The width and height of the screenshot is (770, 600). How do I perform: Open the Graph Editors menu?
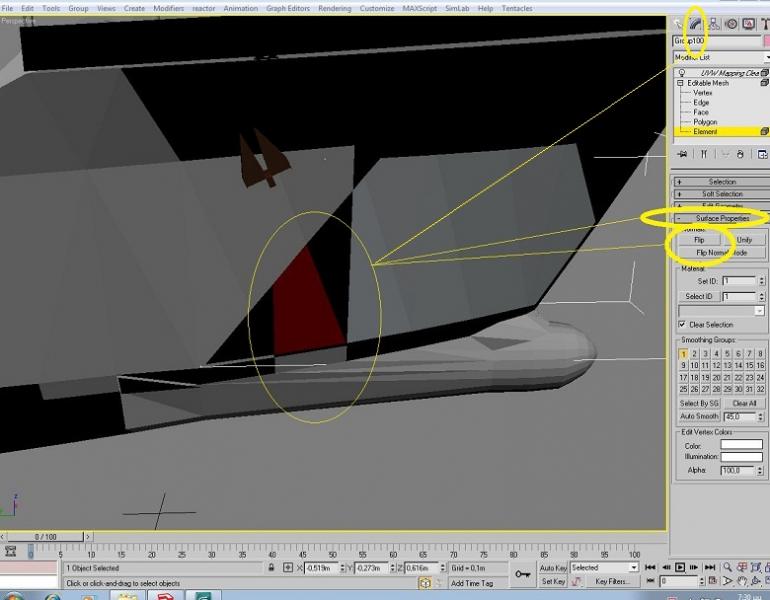pos(288,8)
